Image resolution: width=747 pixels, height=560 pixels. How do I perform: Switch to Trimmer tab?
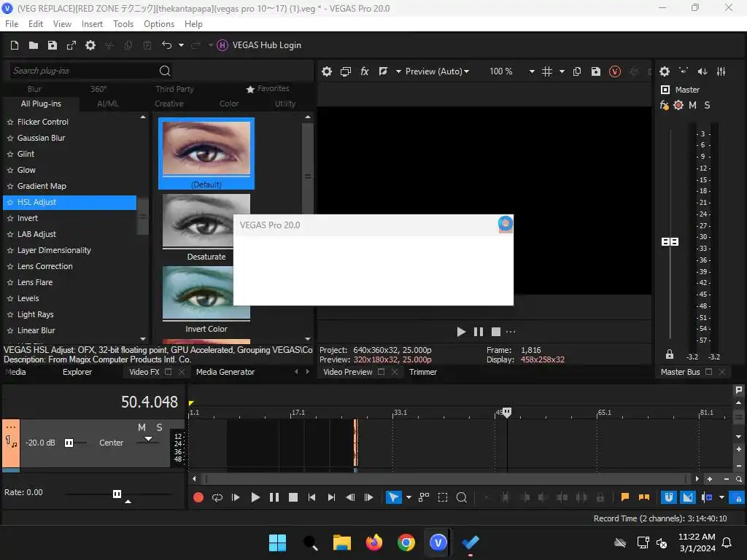[x=423, y=372]
